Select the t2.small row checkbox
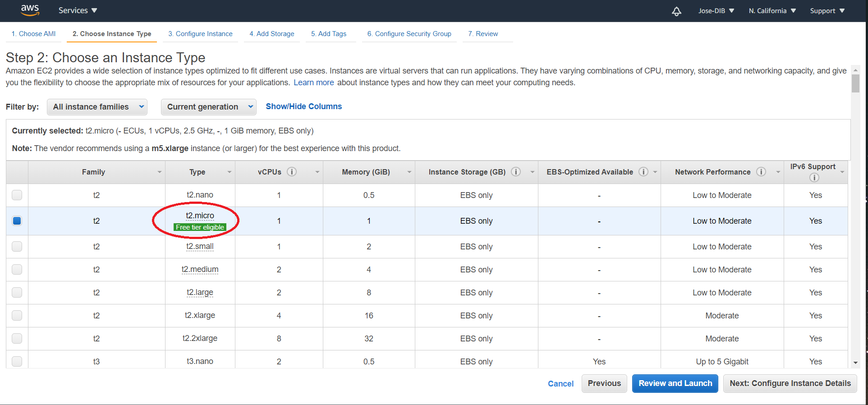The image size is (868, 405). pos(17,247)
